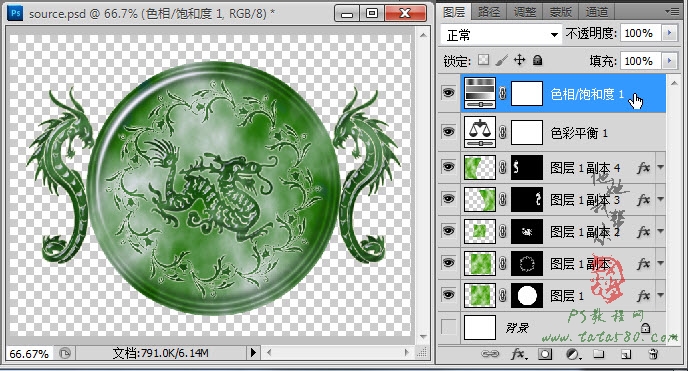688x371 pixels.
Task: Open the fill slider arrow next to 100%
Action: pyautogui.click(x=670, y=61)
